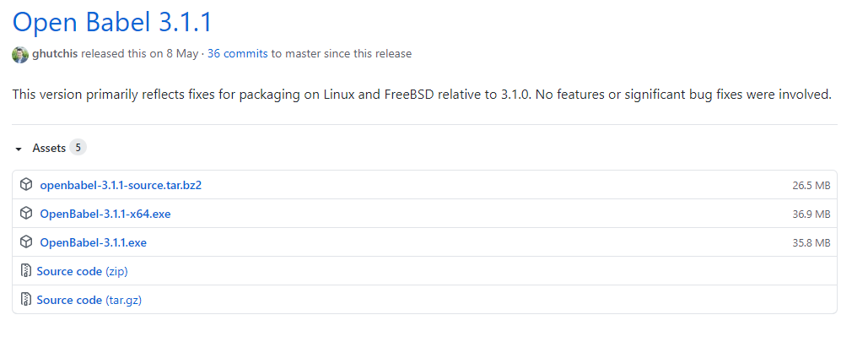Image resolution: width=868 pixels, height=342 pixels.
Task: Download OpenBabel-3.1.1-x64.exe installer
Action: [x=105, y=214]
